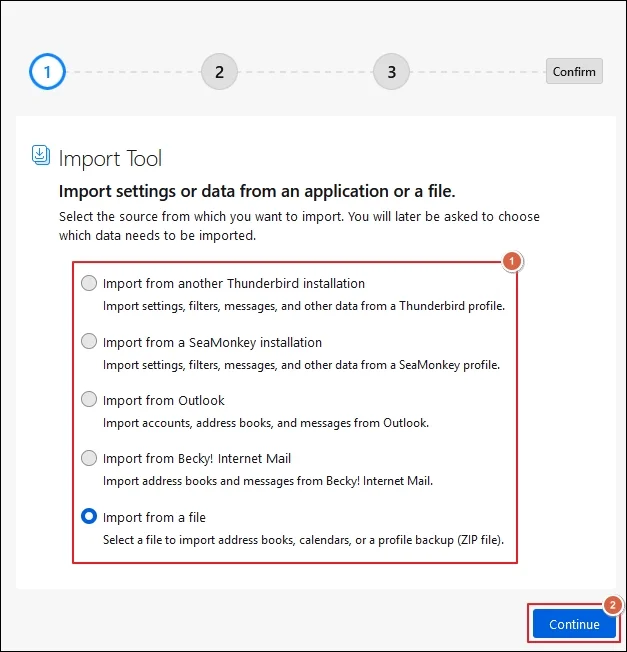Select the Import from a file radio
Screen dimensions: 627x652
[x=89, y=516]
